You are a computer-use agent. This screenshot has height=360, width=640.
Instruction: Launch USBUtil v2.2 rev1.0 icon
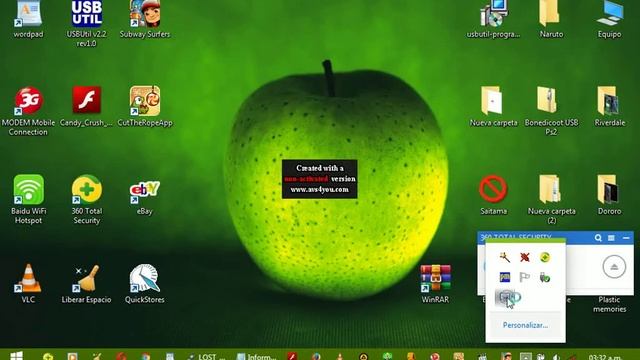(x=87, y=22)
